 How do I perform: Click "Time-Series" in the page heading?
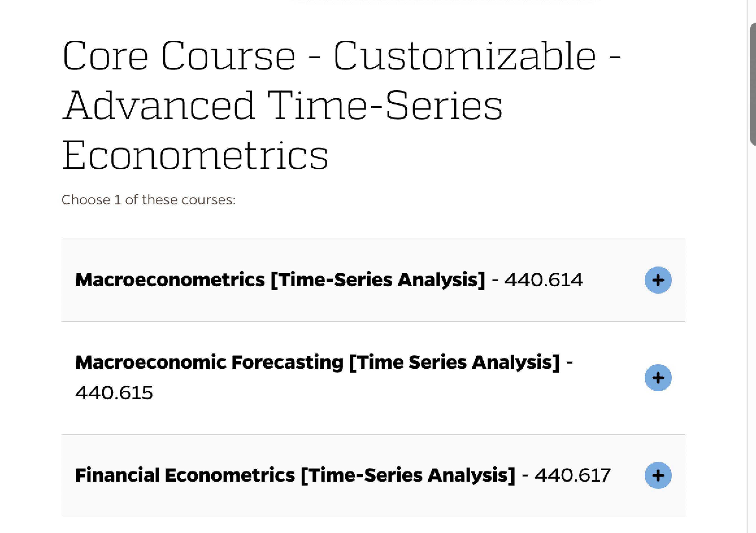[x=385, y=105]
